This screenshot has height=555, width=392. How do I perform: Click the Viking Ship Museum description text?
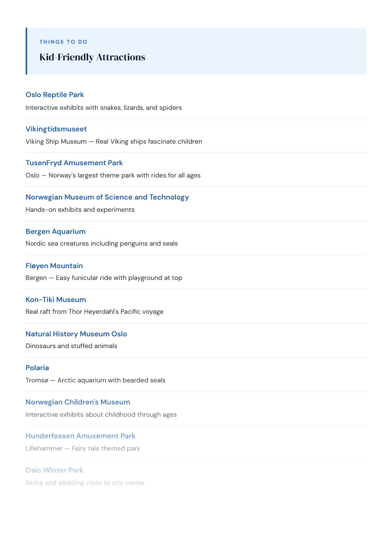pyautogui.click(x=114, y=141)
